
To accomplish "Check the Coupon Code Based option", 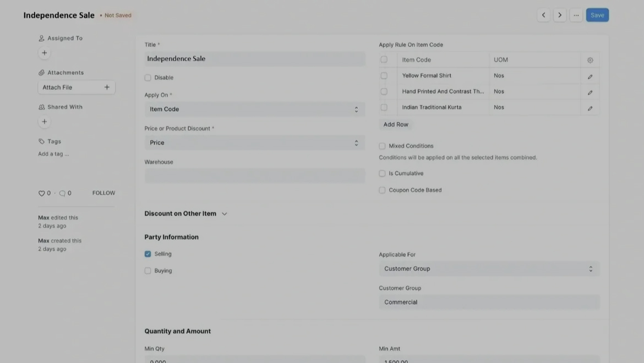I will click(382, 190).
